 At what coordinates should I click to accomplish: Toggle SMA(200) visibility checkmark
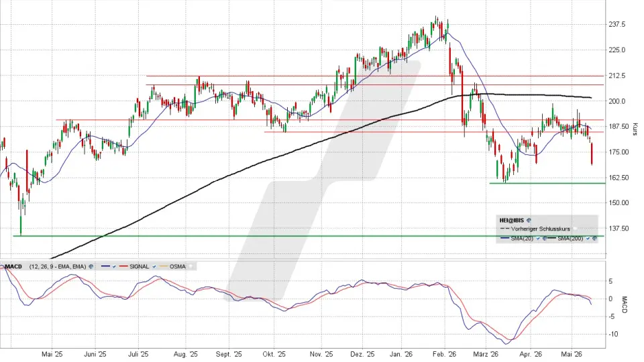click(588, 239)
